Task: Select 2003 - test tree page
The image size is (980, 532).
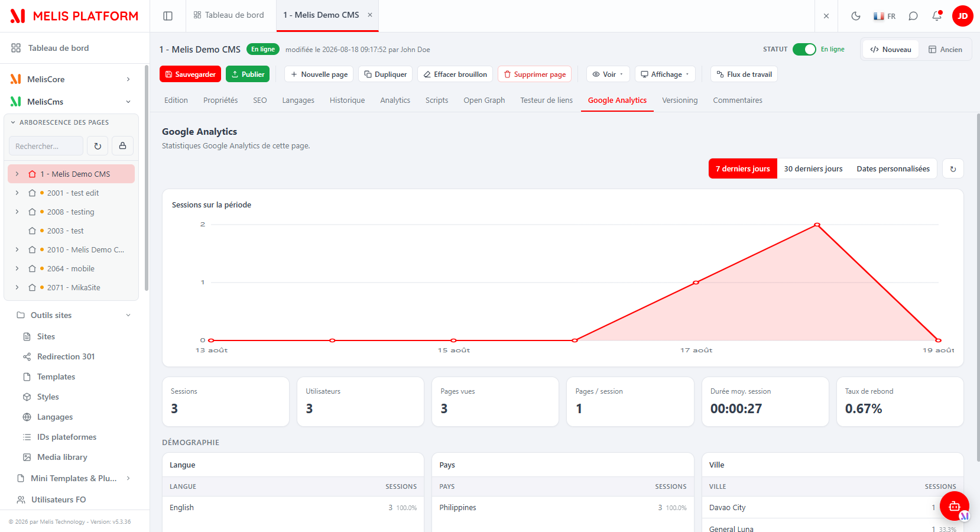Action: click(65, 231)
